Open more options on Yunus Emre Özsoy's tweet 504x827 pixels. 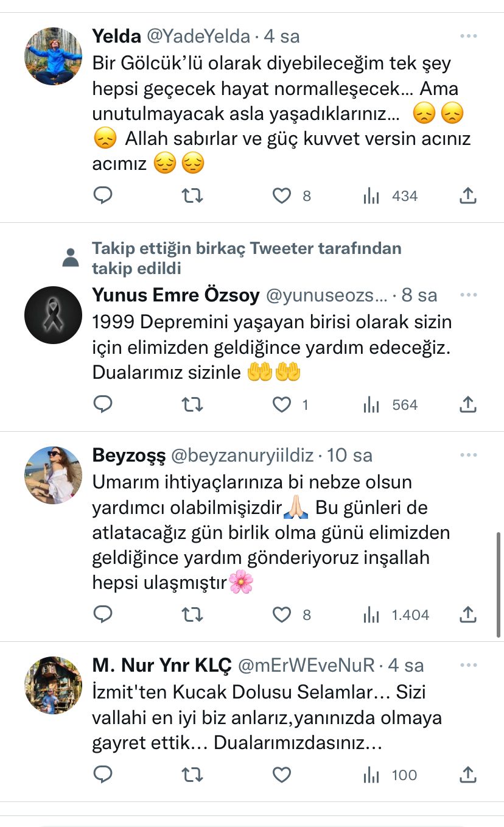click(468, 295)
